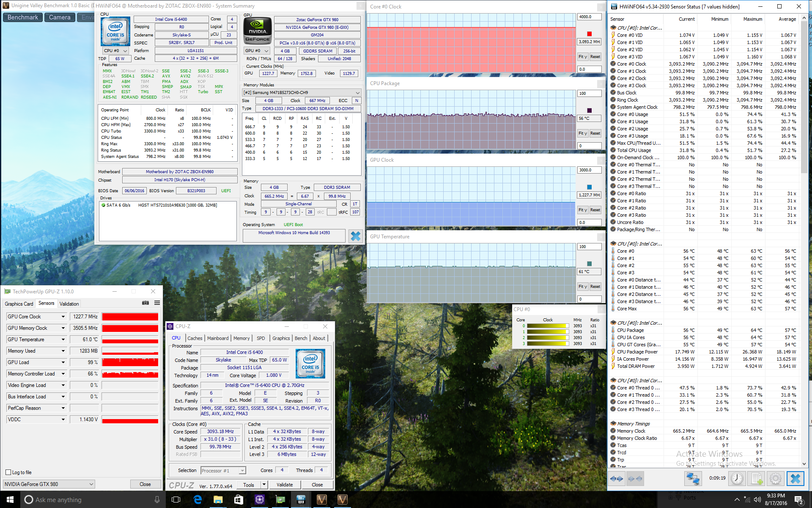Click the clock reset timer icon
Image resolution: width=812 pixels, height=508 pixels.
click(737, 478)
